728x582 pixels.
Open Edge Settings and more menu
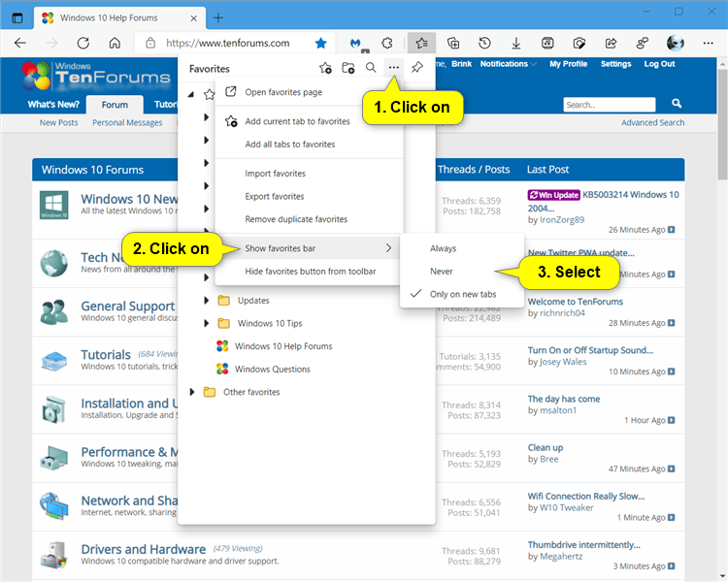[x=708, y=43]
